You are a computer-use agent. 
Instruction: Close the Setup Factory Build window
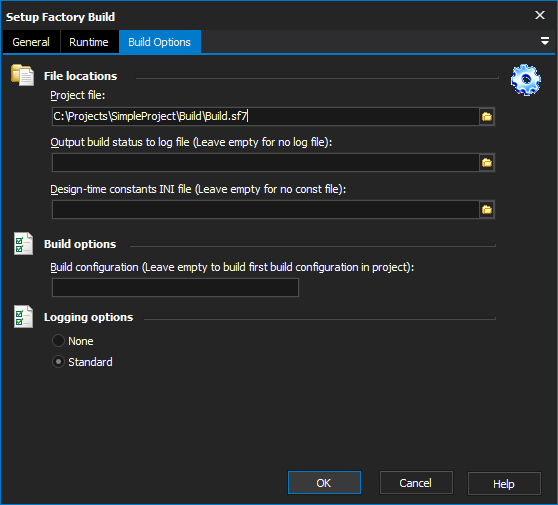coord(540,15)
